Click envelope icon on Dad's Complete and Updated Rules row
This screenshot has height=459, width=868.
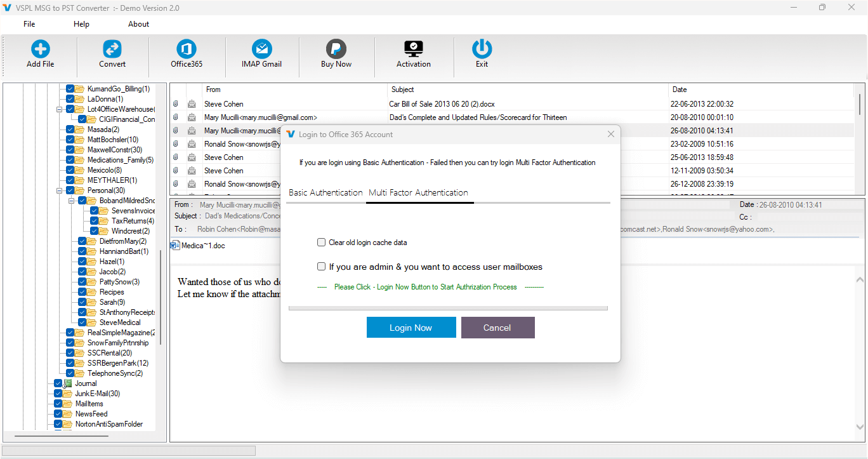coord(192,117)
